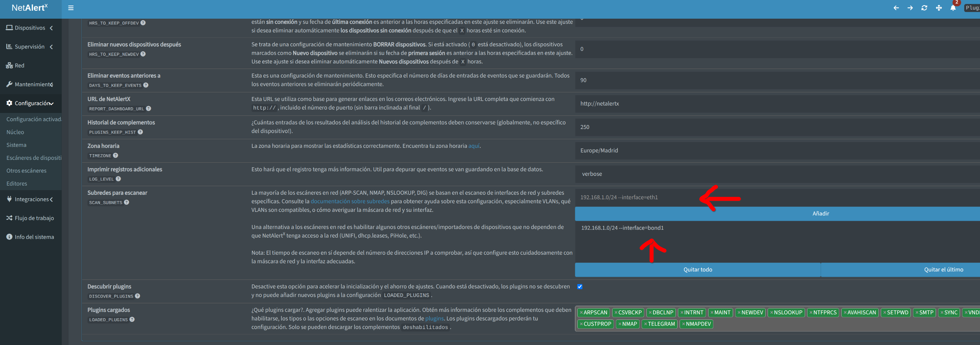Remove the ARPSCAN plugin tag
The height and width of the screenshot is (345, 980).
point(581,313)
